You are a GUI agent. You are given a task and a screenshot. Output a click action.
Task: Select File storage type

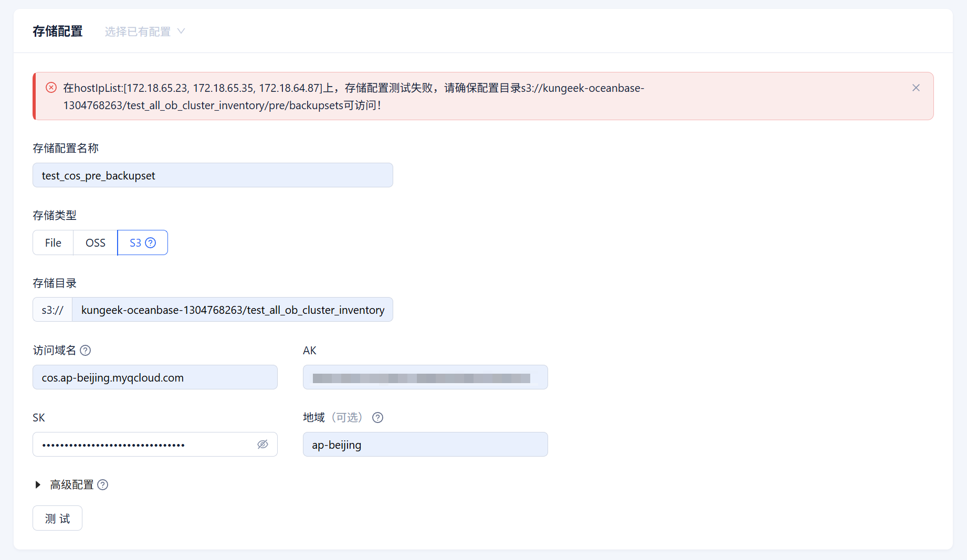tap(53, 242)
